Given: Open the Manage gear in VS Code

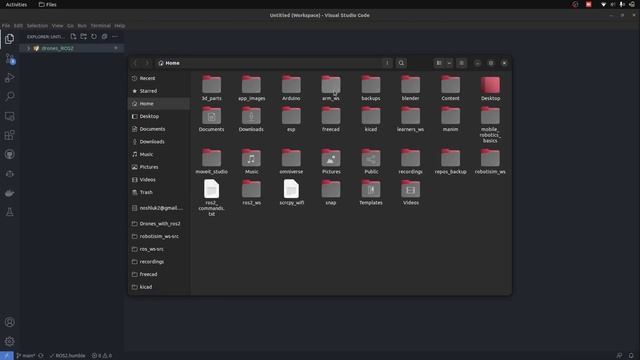Looking at the screenshot, I should click(9, 341).
